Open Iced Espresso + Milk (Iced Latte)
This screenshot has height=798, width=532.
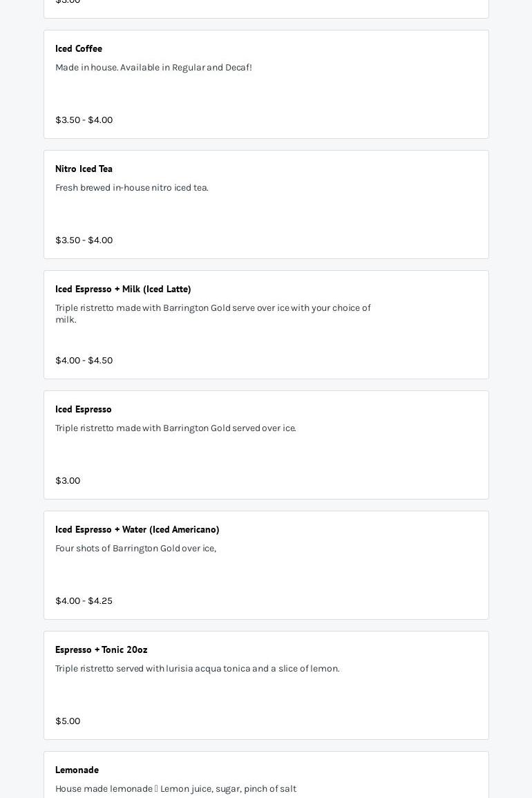point(123,289)
